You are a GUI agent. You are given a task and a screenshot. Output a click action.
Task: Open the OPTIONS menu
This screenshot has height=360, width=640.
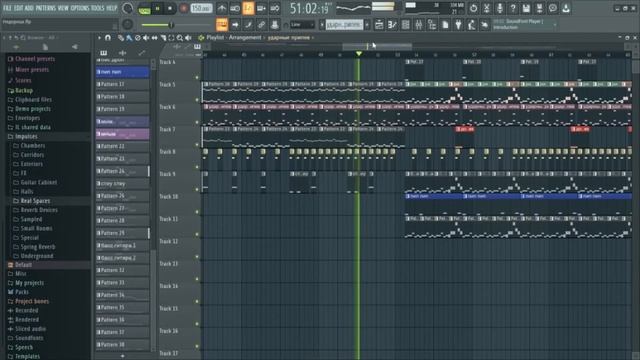tap(80, 8)
